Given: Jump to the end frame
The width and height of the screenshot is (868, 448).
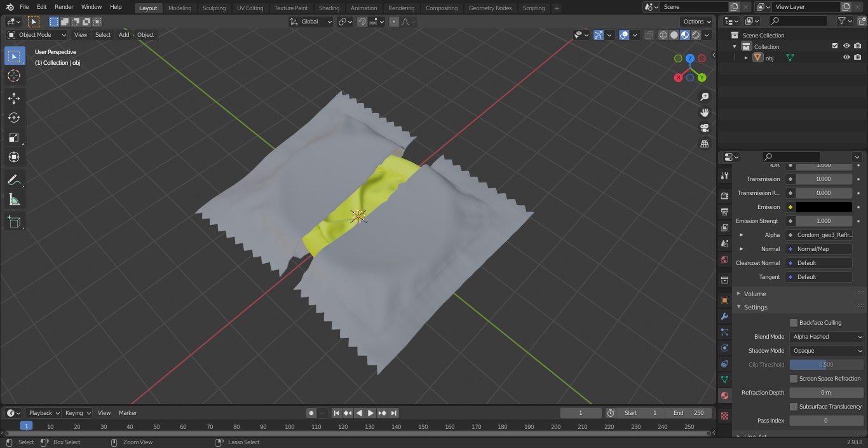Looking at the screenshot, I should [x=393, y=413].
